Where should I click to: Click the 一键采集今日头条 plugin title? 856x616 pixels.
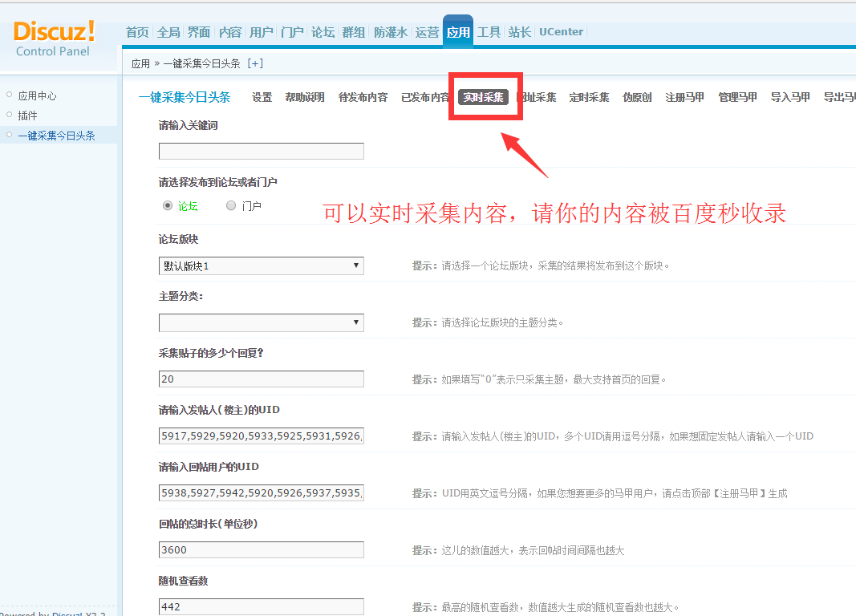click(185, 97)
